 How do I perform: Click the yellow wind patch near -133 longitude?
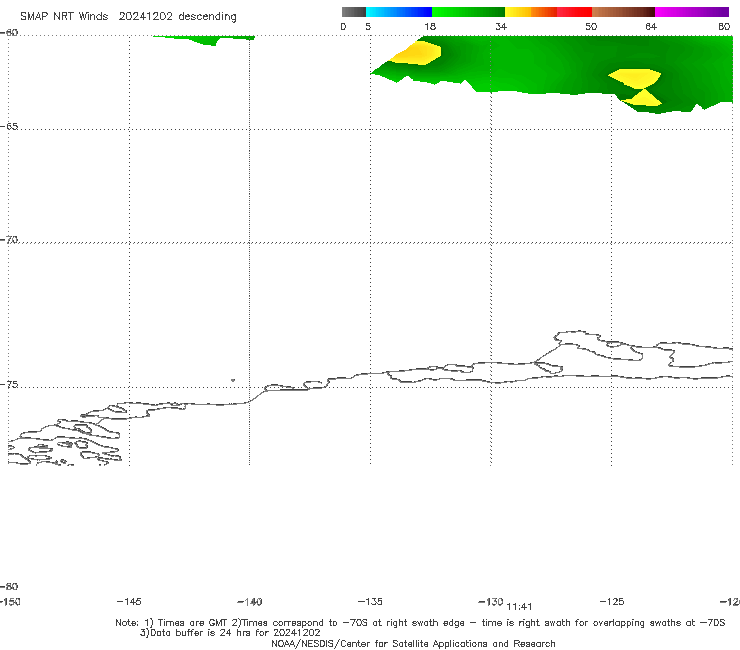point(415,53)
